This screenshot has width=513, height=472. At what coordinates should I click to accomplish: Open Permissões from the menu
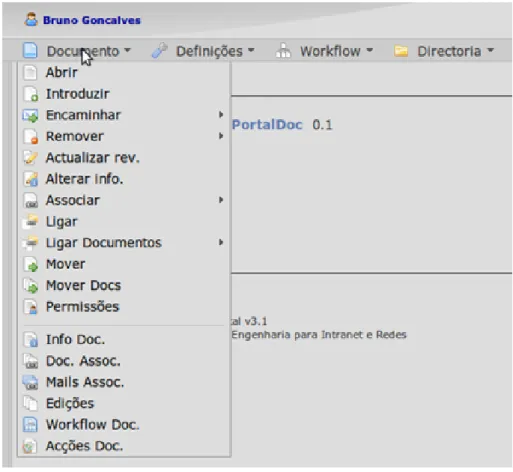point(124,307)
